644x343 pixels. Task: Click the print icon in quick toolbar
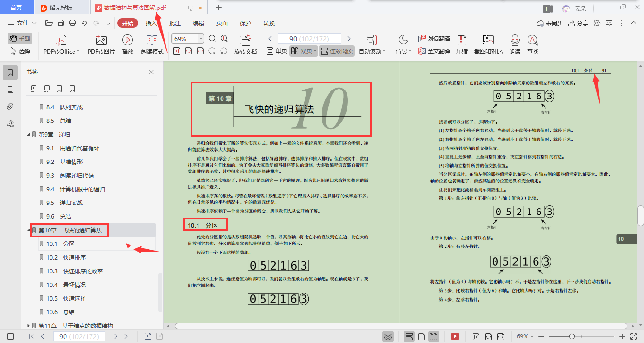tap(73, 23)
